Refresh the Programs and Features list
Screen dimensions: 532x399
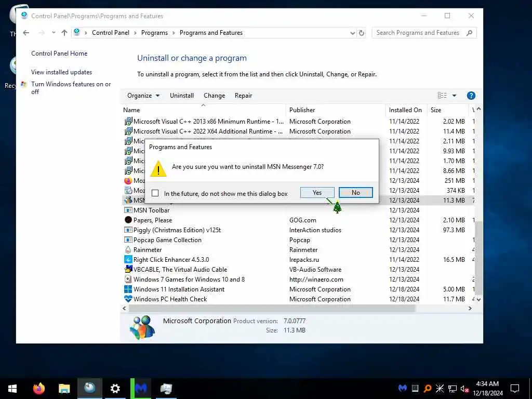click(x=362, y=33)
